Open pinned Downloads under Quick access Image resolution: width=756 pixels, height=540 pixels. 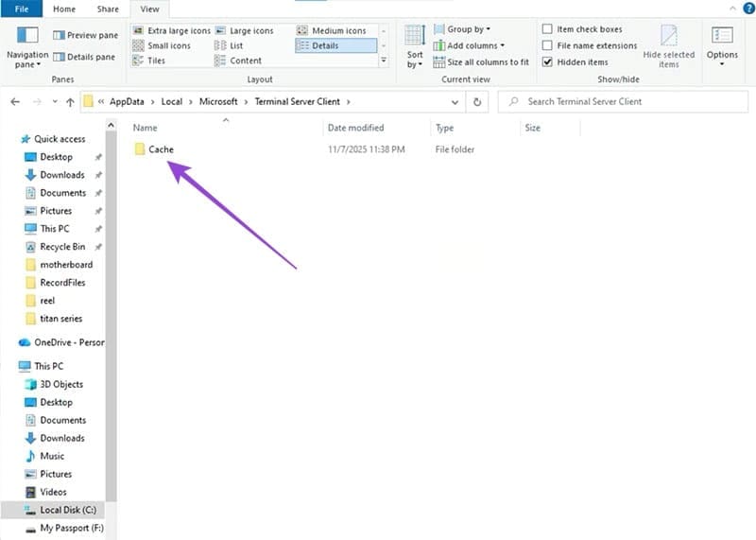coord(62,175)
